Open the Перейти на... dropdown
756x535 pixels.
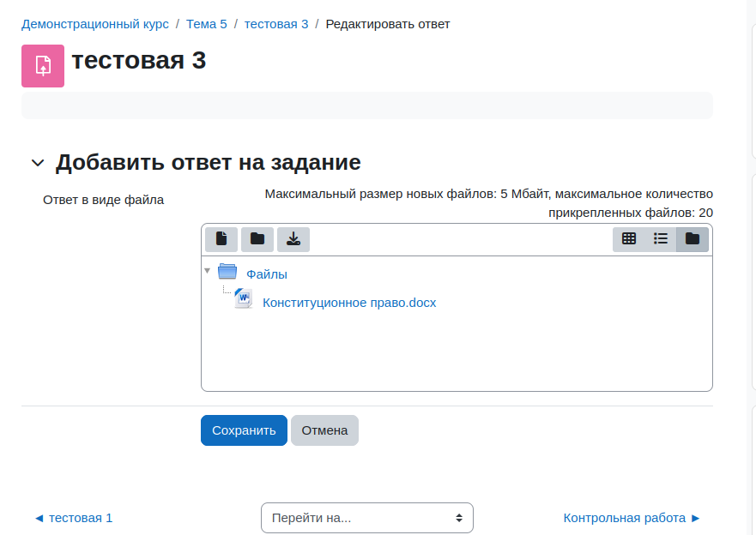pyautogui.click(x=367, y=518)
